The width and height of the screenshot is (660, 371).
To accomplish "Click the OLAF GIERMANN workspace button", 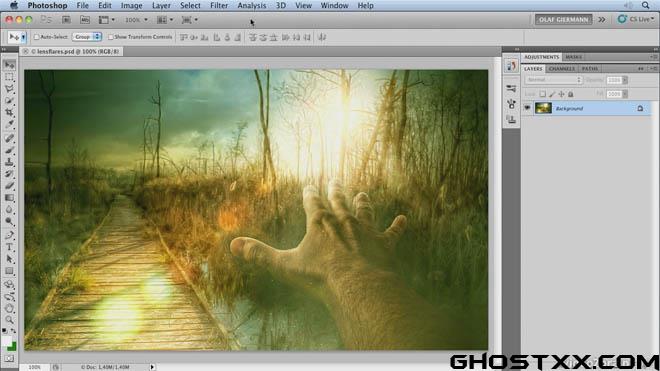I will [563, 19].
